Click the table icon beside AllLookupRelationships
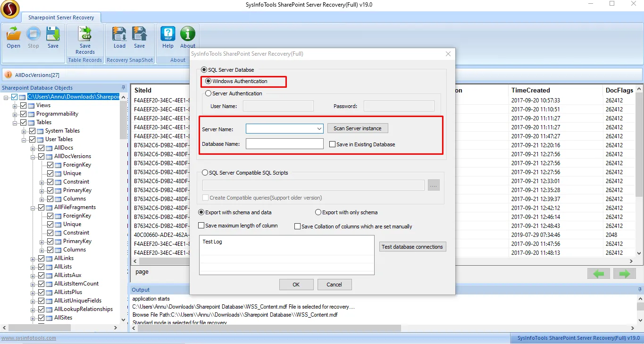This screenshot has height=344, width=644. tap(50, 309)
